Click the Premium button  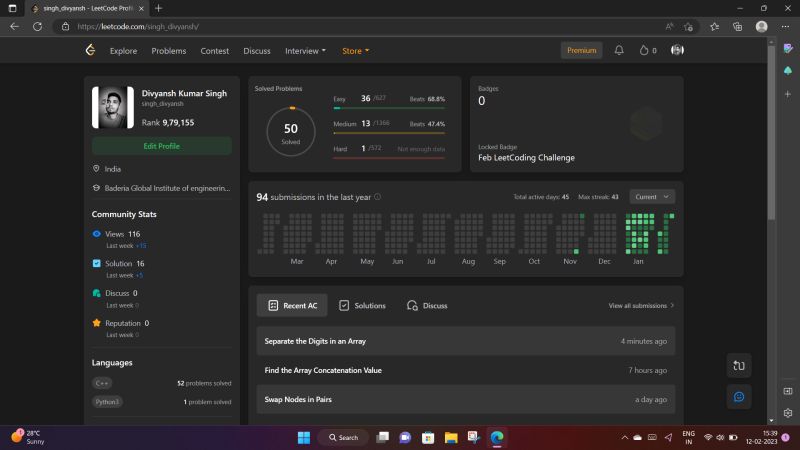click(581, 51)
